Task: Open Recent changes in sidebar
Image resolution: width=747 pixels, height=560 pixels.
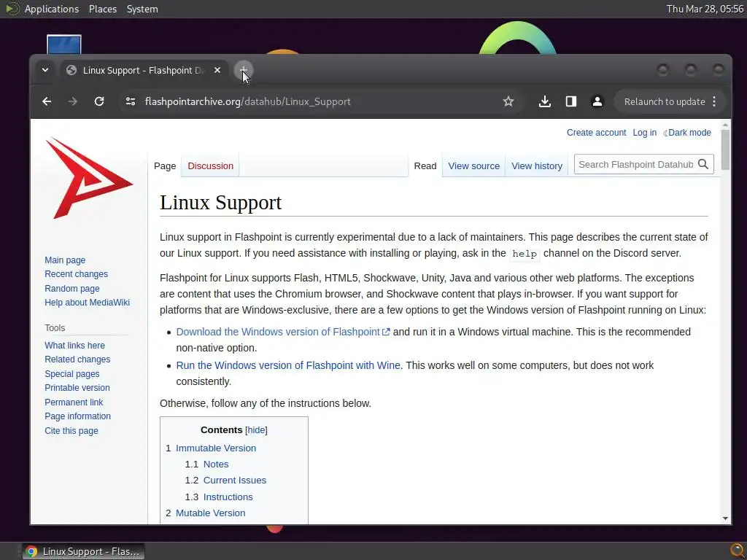Action: click(x=76, y=274)
